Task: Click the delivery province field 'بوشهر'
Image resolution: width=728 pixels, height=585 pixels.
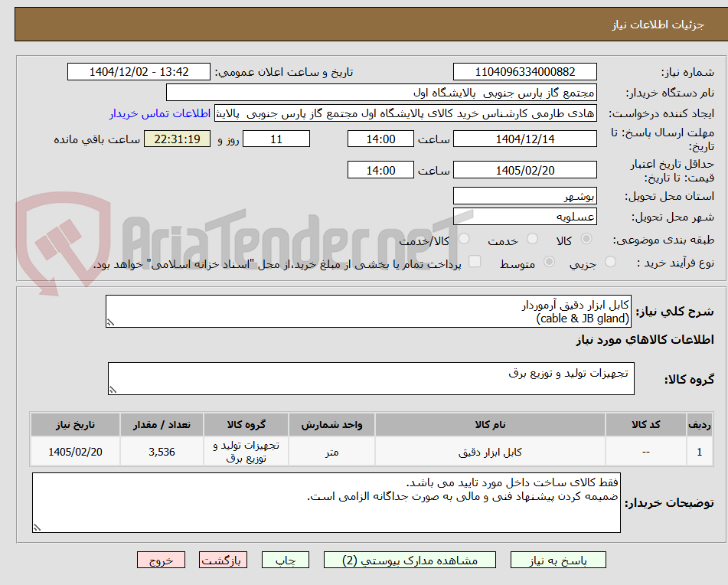Action: point(524,196)
